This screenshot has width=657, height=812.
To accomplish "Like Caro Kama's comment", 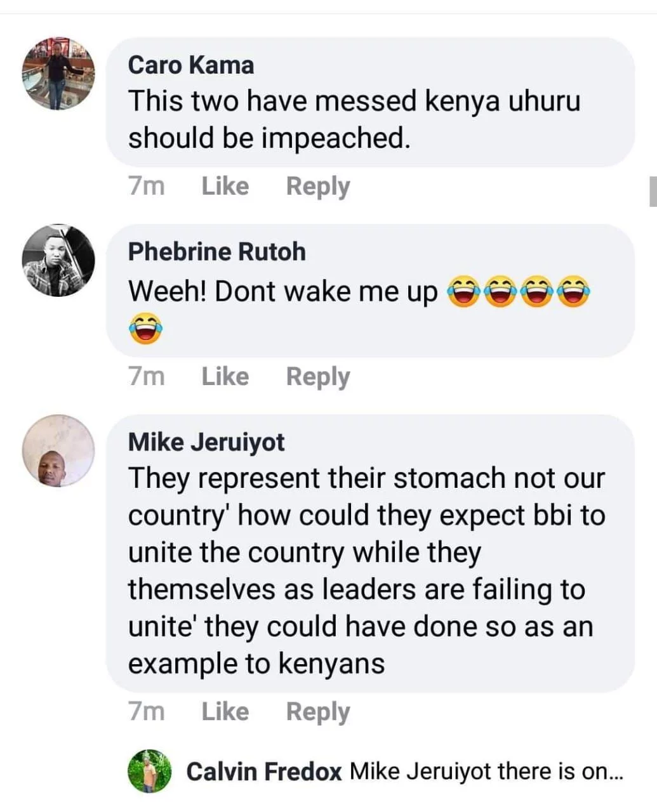I will [x=225, y=186].
